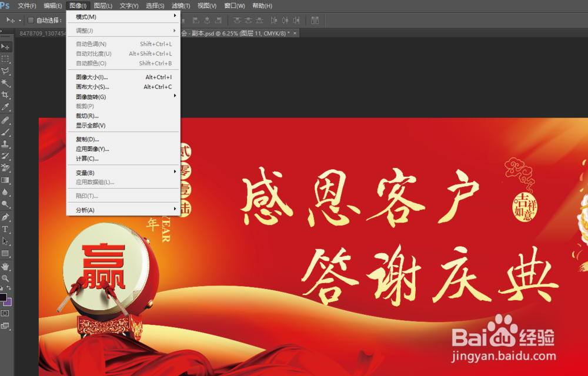Swap foreground and background colors
Screen dimensions: 588x376
pyautogui.click(x=9, y=288)
